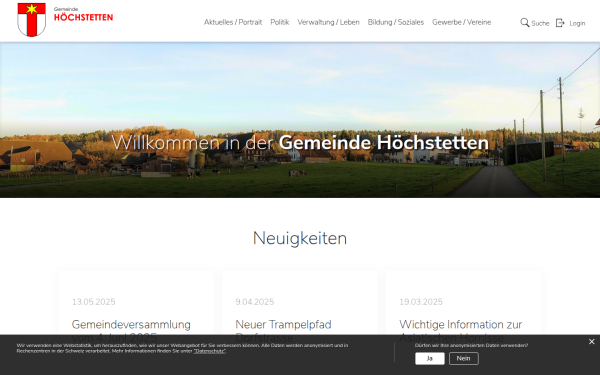Click the date 19.03.2025

(421, 302)
